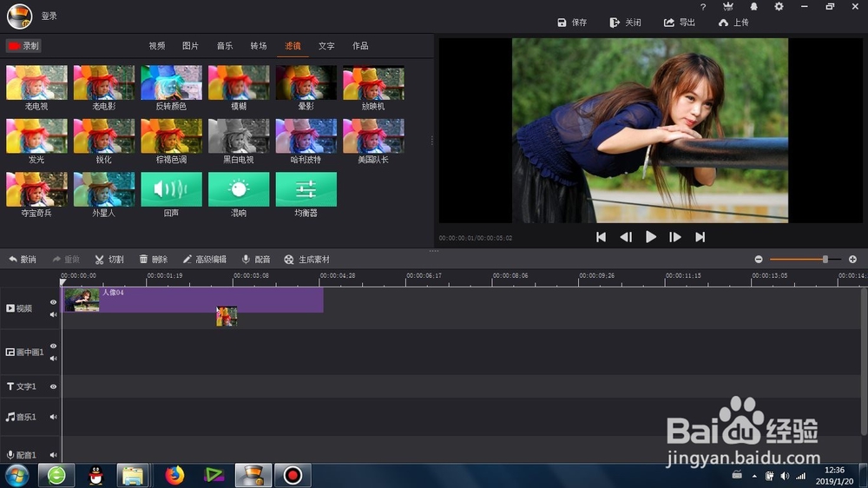This screenshot has height=488, width=868.
Task: Click the 切割 cut tool
Action: point(109,260)
